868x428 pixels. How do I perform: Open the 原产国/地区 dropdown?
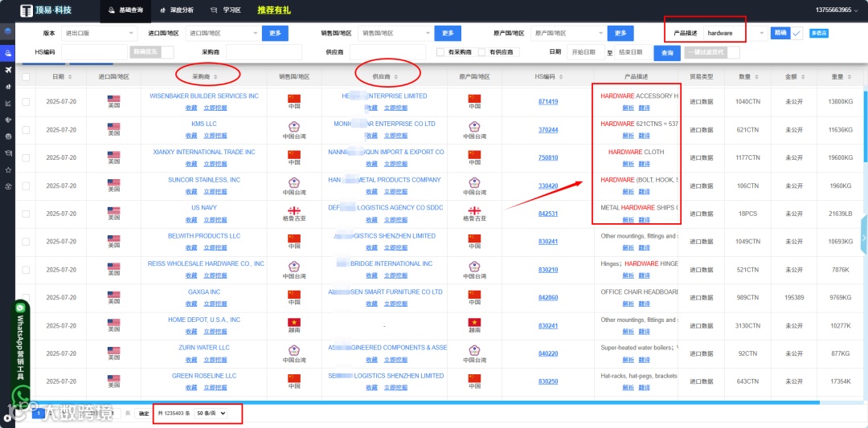[x=568, y=33]
